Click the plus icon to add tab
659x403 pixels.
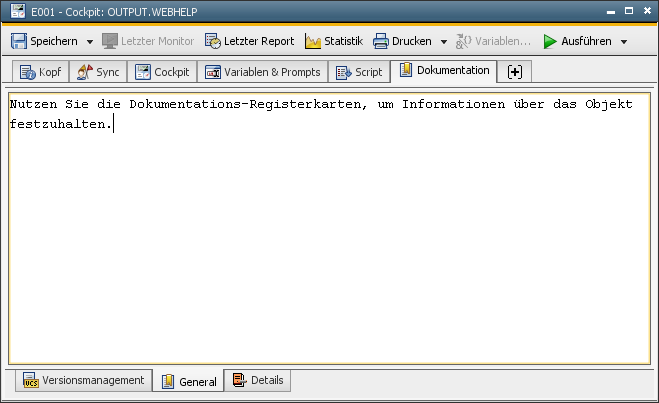(x=515, y=72)
